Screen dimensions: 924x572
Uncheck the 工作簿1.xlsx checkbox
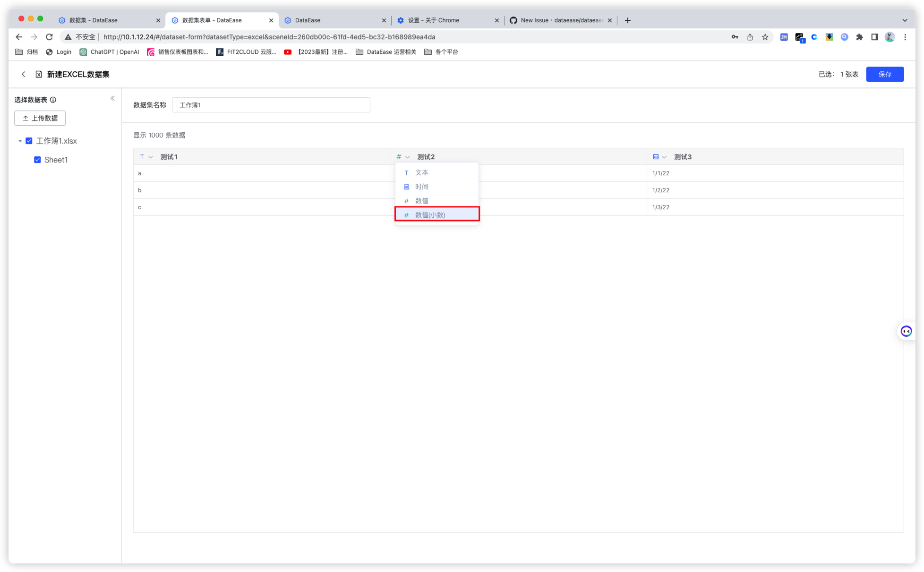29,140
